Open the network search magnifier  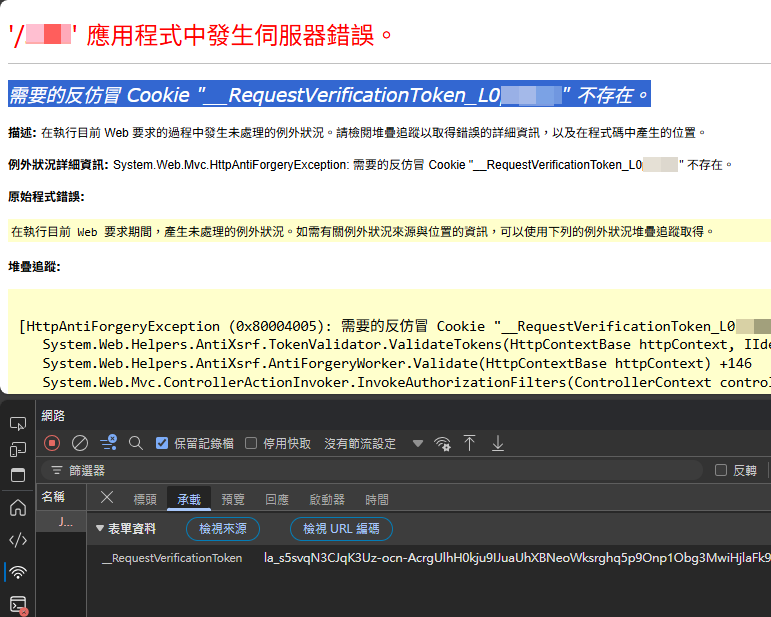click(x=136, y=443)
